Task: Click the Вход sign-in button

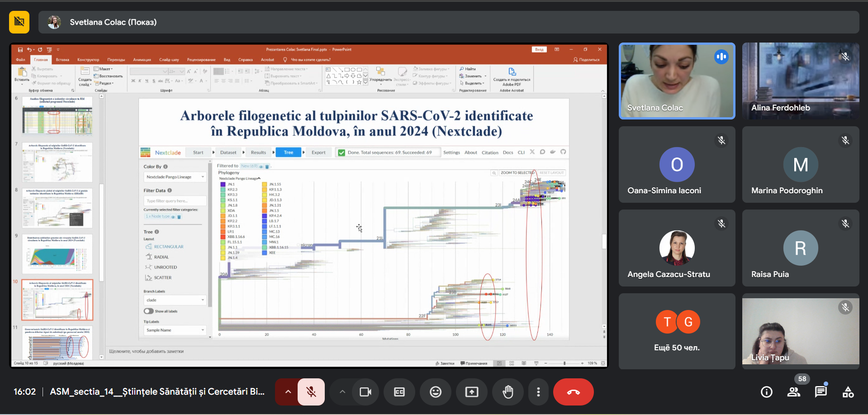Action: (x=539, y=50)
